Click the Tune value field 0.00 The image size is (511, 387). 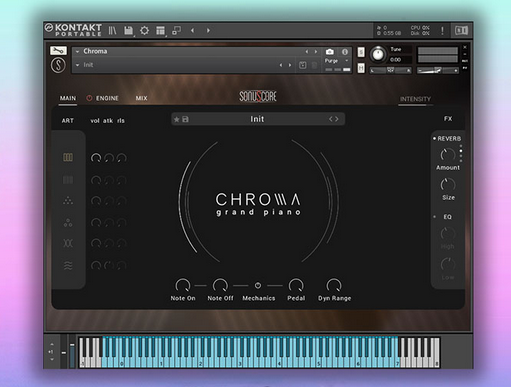click(x=400, y=60)
